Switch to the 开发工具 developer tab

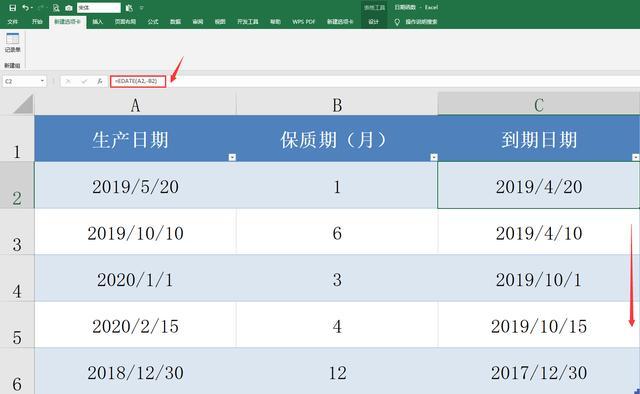coord(247,22)
